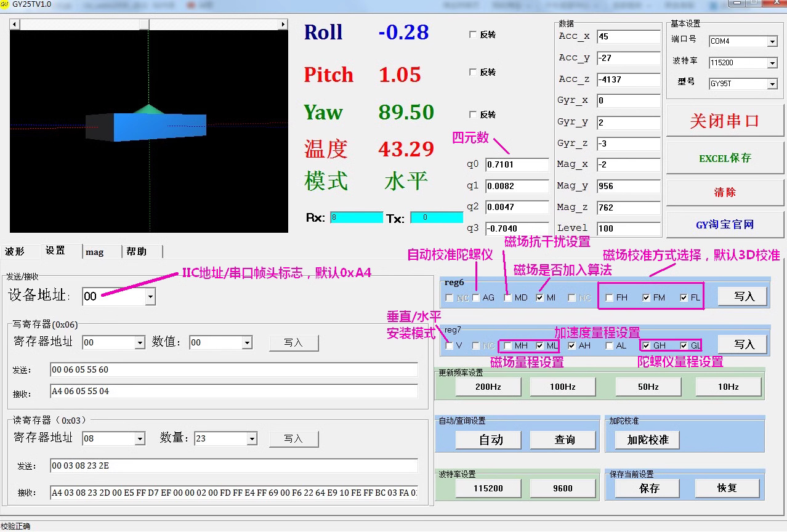Click the 关闭串口 button
787x532 pixels.
(725, 121)
